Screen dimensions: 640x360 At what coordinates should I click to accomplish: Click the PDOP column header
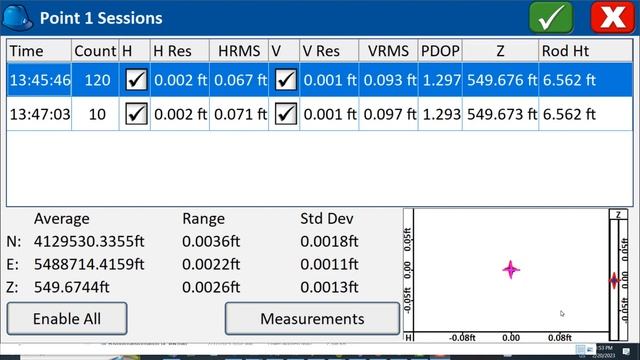click(440, 51)
